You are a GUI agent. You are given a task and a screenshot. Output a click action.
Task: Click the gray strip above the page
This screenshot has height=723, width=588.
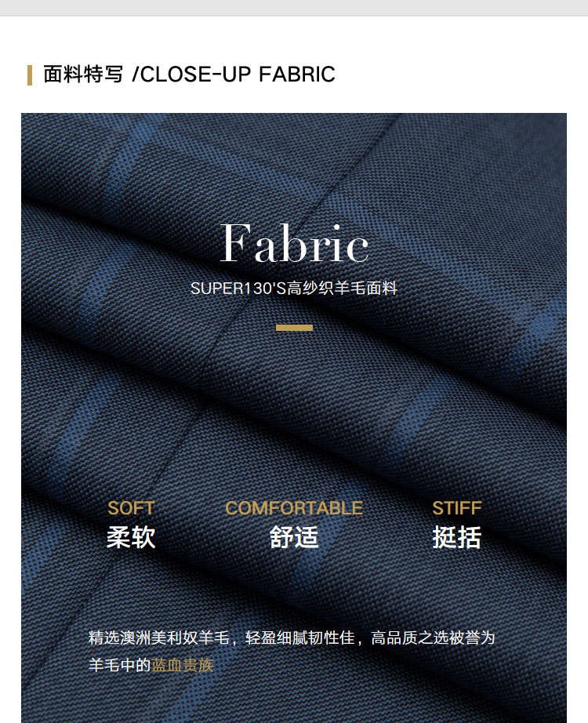point(294,7)
